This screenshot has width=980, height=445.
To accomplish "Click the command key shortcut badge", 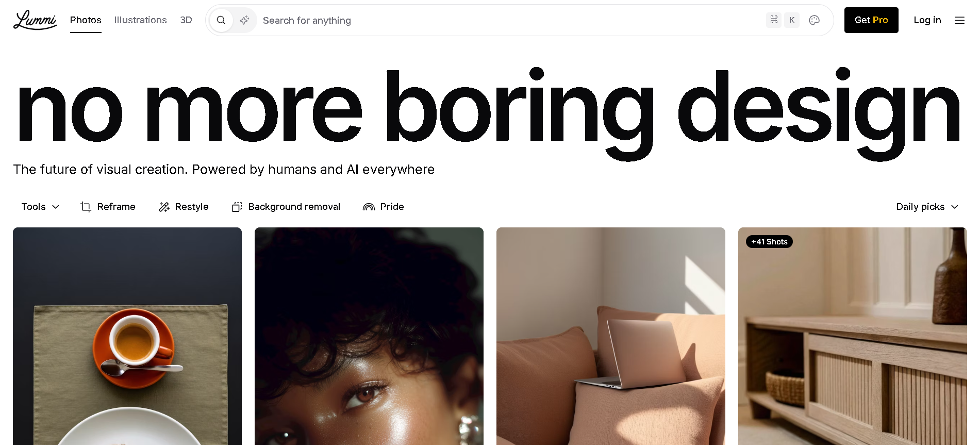I will [774, 20].
